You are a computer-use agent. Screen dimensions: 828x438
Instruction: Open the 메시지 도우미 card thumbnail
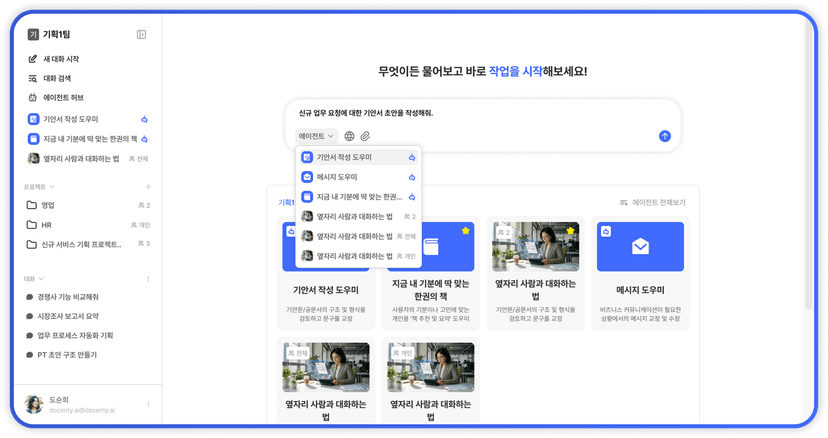(640, 247)
